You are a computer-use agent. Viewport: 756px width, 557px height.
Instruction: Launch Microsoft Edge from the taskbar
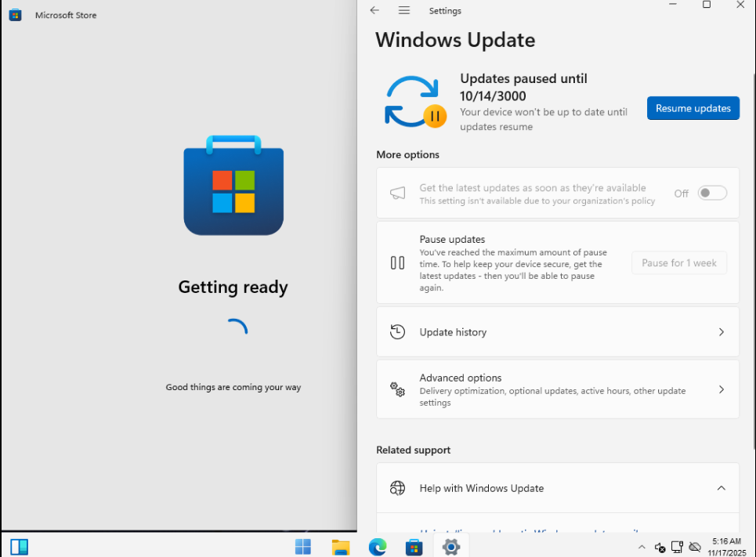pyautogui.click(x=378, y=547)
